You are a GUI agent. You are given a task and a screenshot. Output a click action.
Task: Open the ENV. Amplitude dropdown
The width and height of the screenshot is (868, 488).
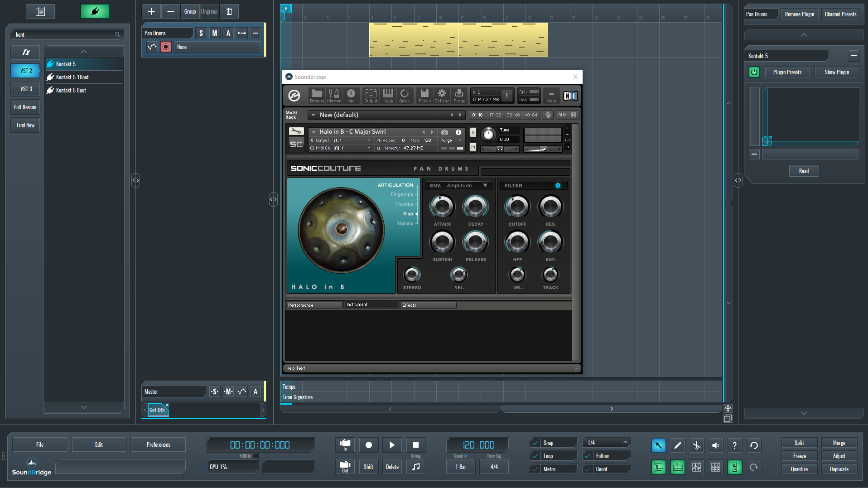point(458,185)
